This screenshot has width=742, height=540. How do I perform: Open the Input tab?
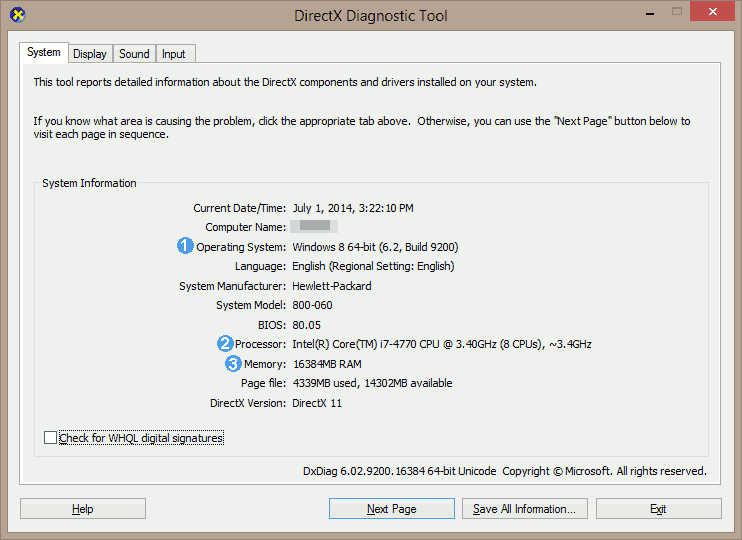[x=174, y=54]
